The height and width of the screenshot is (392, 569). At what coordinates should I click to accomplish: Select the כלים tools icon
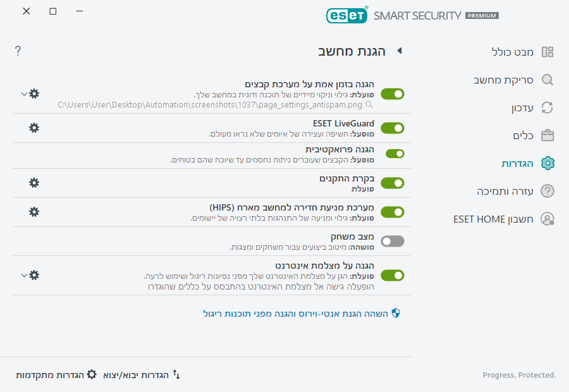click(x=548, y=135)
